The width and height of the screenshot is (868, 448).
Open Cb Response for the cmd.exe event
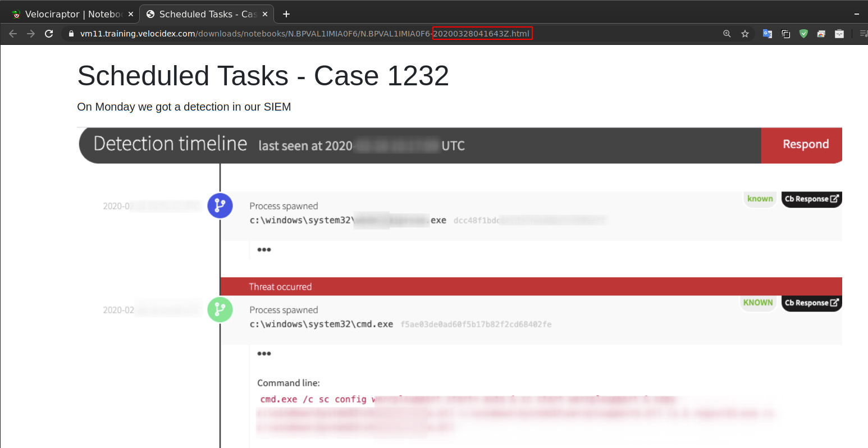click(811, 303)
